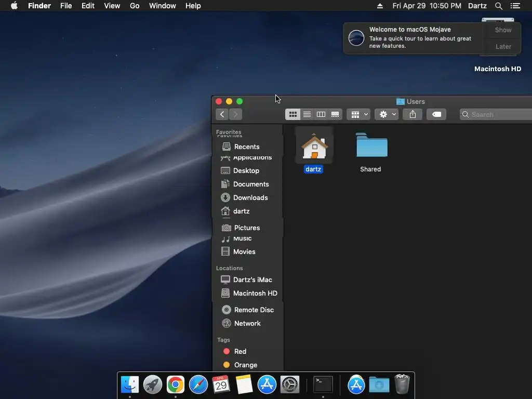
Task: Launch Safari from the Dock
Action: click(198, 385)
